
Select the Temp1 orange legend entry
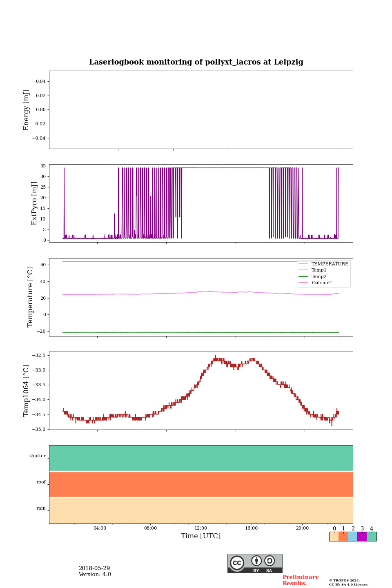coord(318,270)
